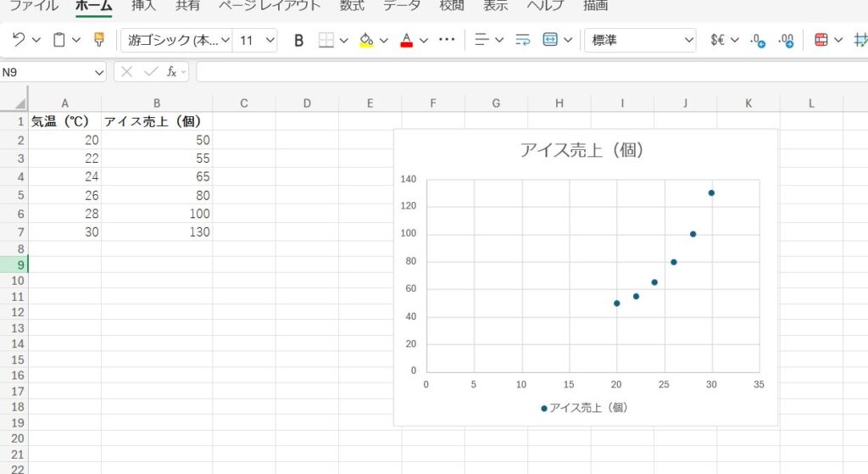Click the currency format icon

coord(717,40)
